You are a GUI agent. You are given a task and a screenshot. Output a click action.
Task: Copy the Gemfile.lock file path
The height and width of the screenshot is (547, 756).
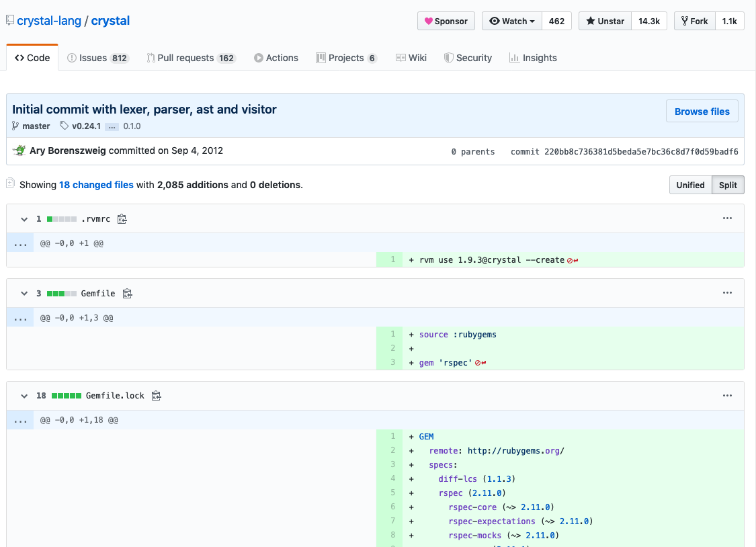[x=156, y=396]
